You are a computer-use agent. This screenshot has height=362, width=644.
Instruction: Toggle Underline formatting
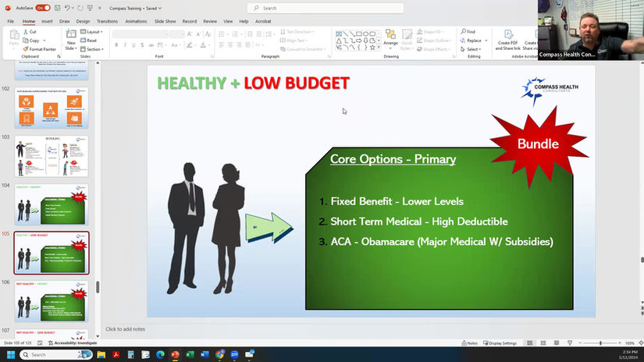[x=133, y=45]
